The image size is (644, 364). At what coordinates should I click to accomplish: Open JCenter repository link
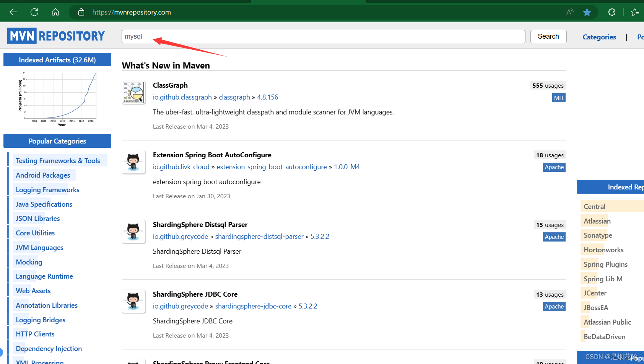[595, 293]
